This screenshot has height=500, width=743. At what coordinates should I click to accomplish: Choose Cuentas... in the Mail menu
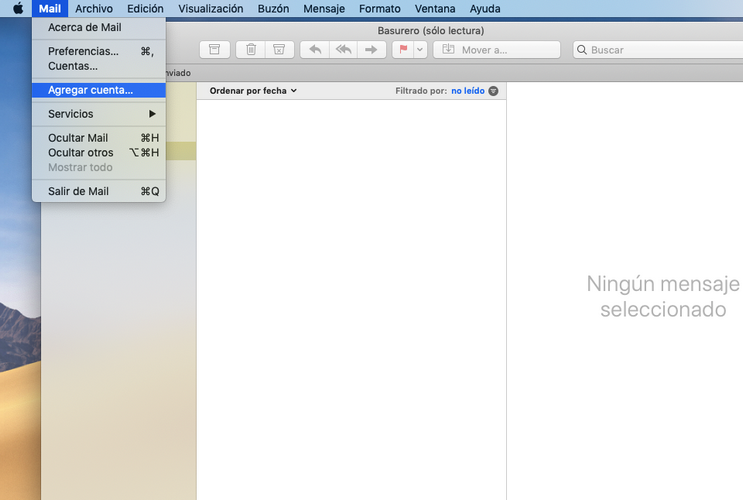tap(99, 66)
